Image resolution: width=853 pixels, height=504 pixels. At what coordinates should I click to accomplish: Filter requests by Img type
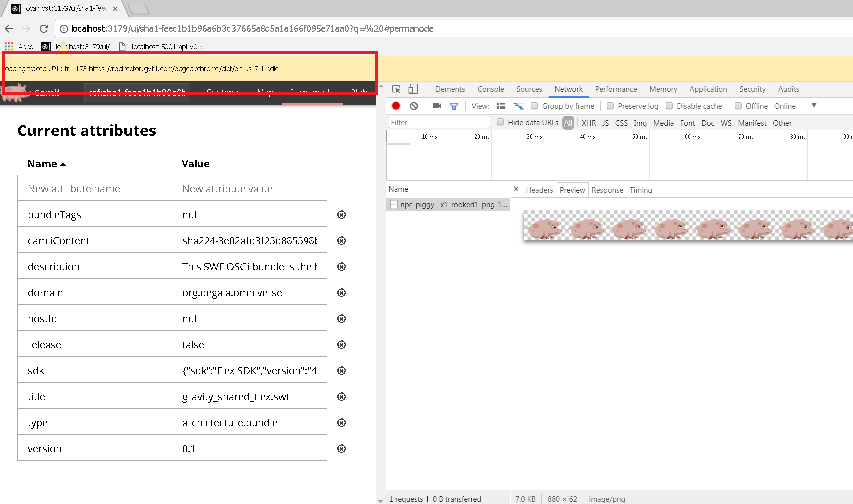640,123
